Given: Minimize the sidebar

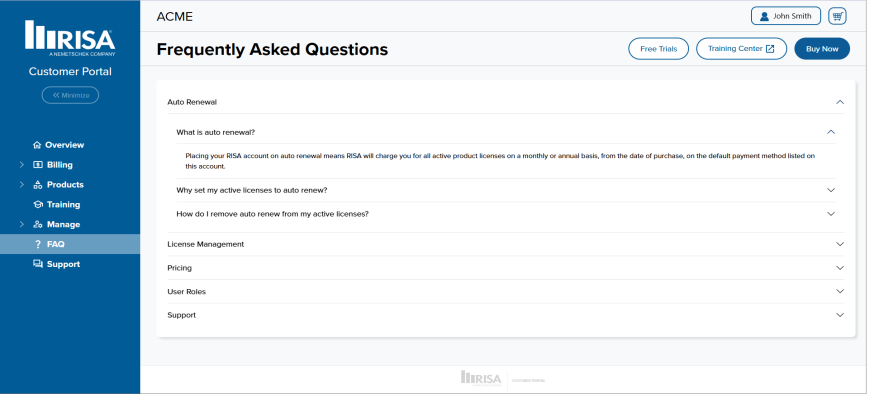Looking at the screenshot, I should pyautogui.click(x=70, y=95).
